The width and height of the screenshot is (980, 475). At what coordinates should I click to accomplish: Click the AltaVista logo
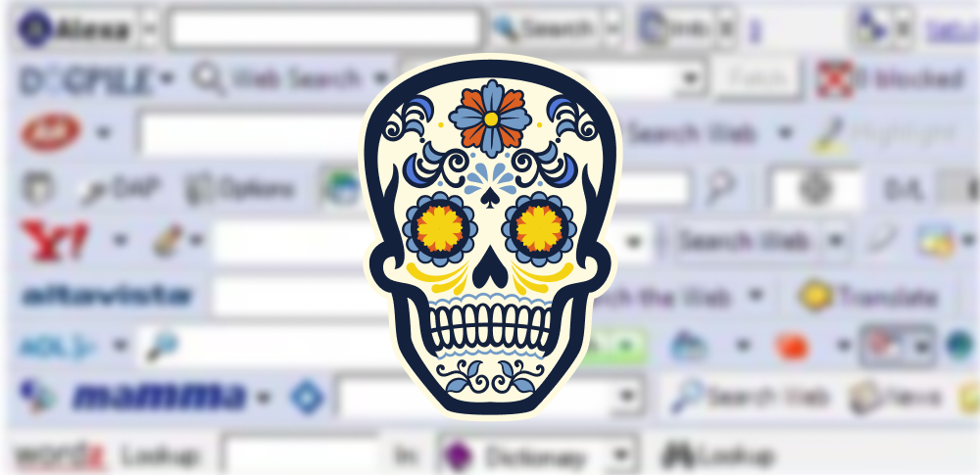coord(106,295)
